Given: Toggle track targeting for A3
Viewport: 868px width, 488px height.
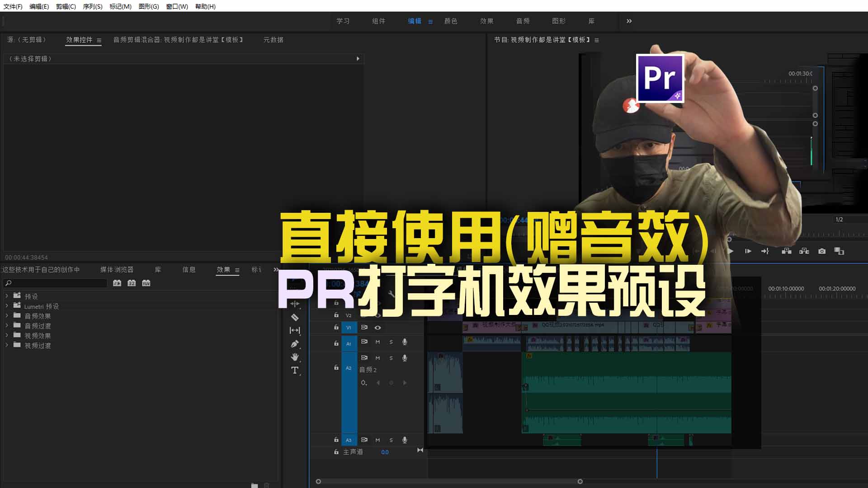Looking at the screenshot, I should click(349, 440).
